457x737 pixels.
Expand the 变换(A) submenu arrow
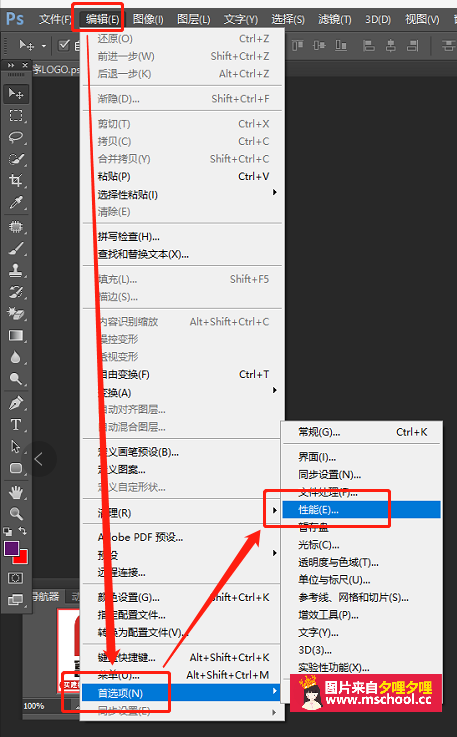coord(275,390)
